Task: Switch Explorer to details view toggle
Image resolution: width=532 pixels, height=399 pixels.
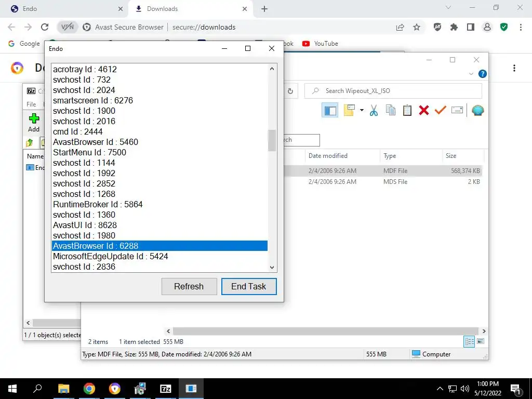Action: point(470,341)
